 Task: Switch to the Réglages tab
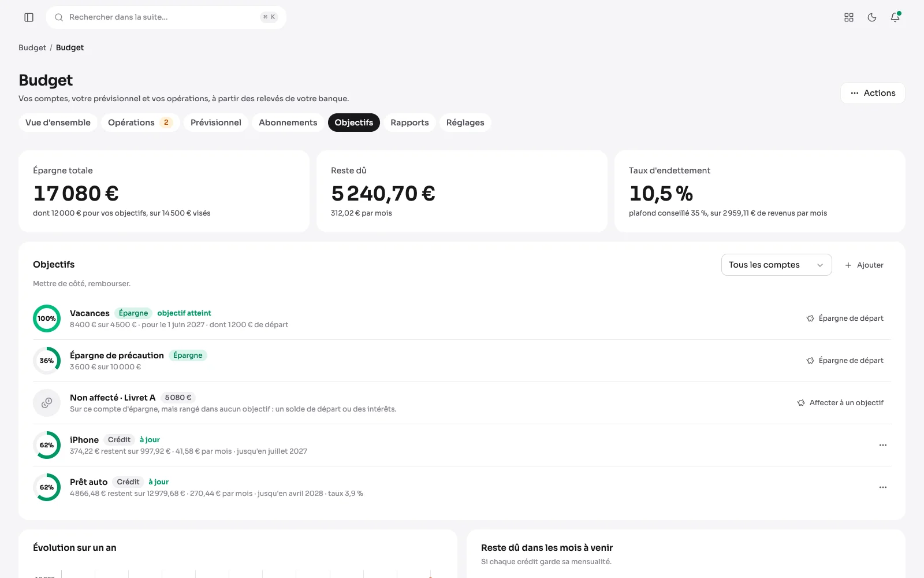(465, 123)
